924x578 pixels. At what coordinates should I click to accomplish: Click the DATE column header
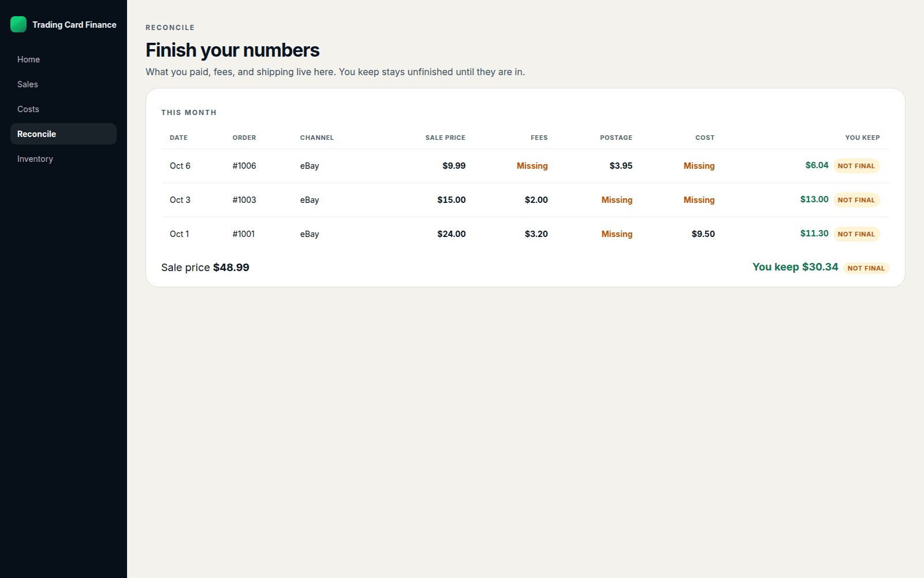tap(178, 138)
